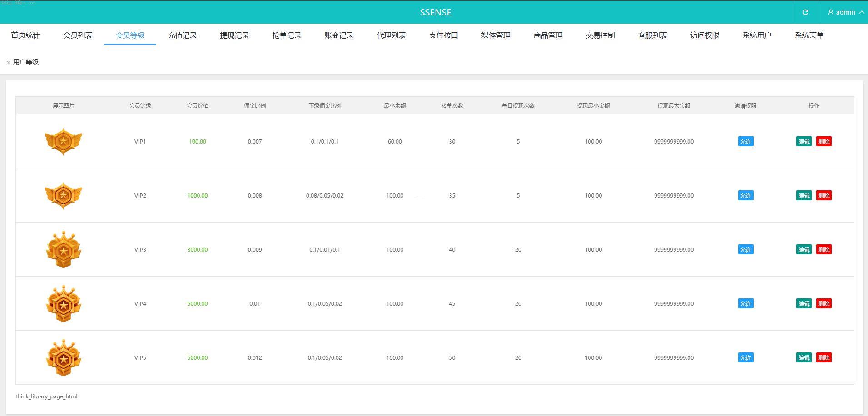Open the 会员列表 tab
Screen dimensions: 868x416
tap(78, 35)
